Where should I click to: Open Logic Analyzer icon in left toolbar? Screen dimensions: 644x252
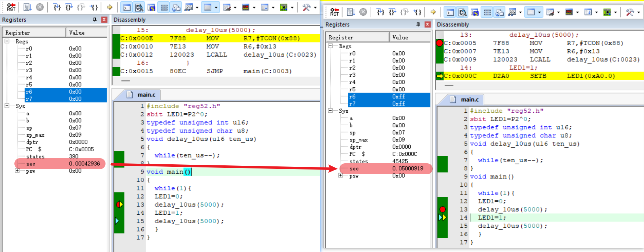246,7
